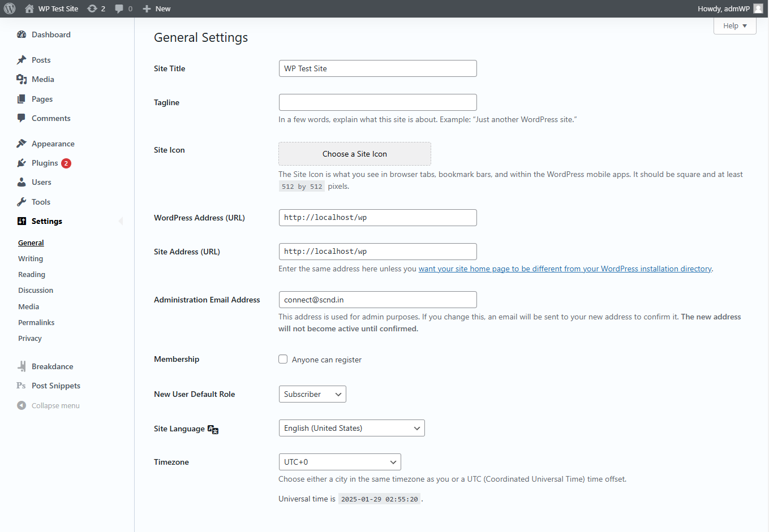Click the '512 by 512' code text
Screen dimensions: 769x532
click(x=302, y=187)
